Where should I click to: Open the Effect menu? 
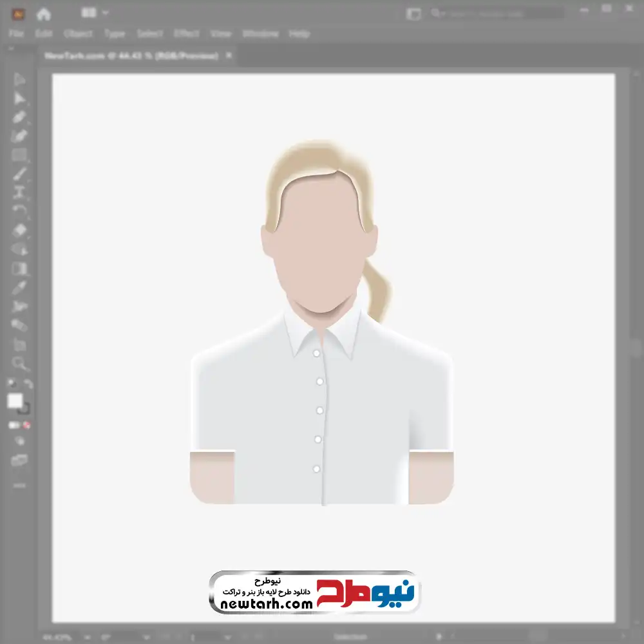tap(187, 33)
